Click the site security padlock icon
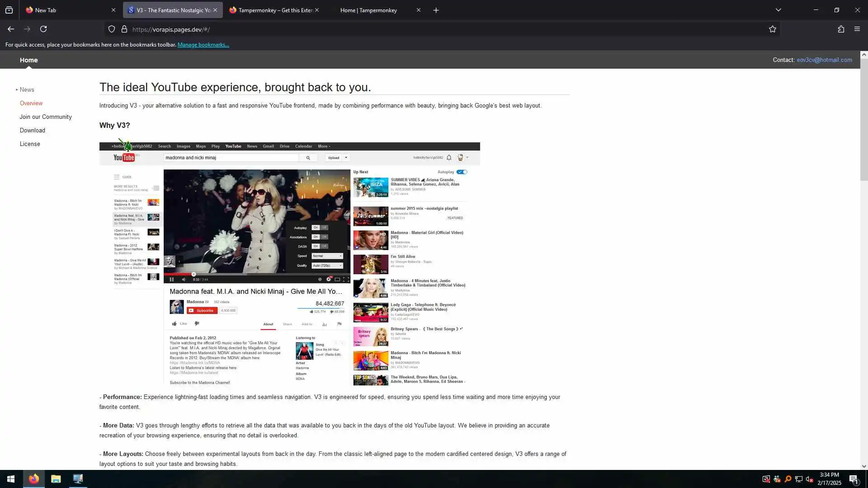The height and width of the screenshot is (488, 868). 124,29
